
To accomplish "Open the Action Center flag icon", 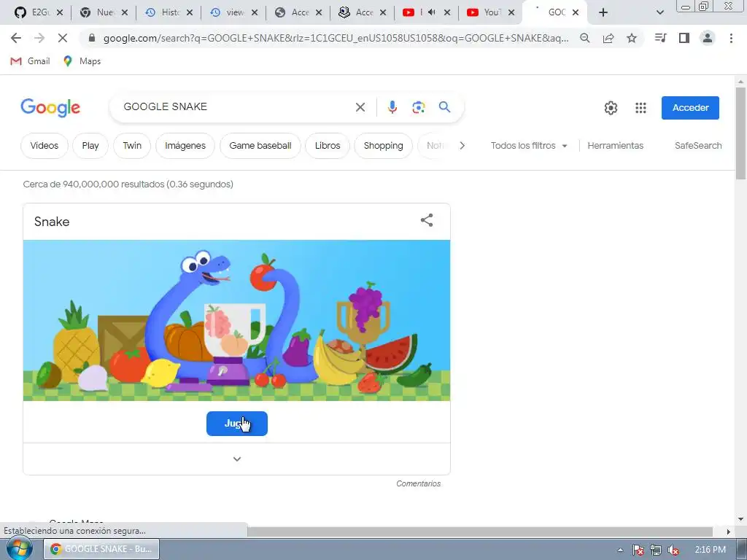I will click(x=638, y=550).
